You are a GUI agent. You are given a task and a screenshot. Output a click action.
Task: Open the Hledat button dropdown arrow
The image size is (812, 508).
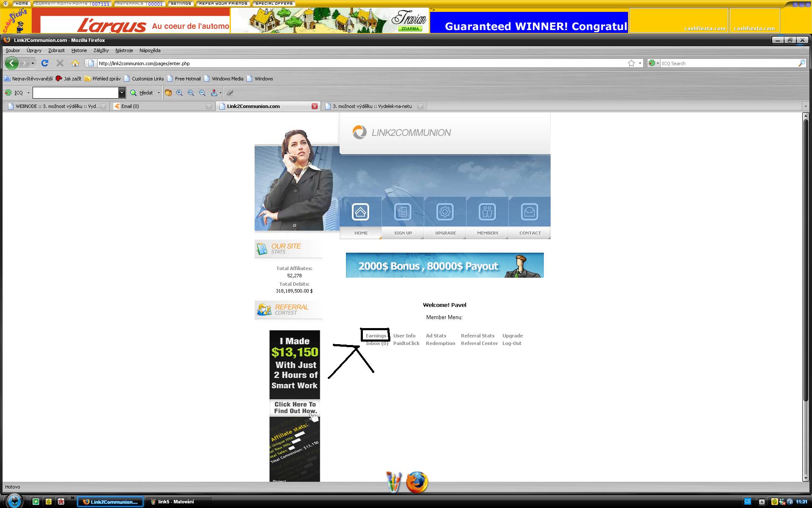click(159, 93)
